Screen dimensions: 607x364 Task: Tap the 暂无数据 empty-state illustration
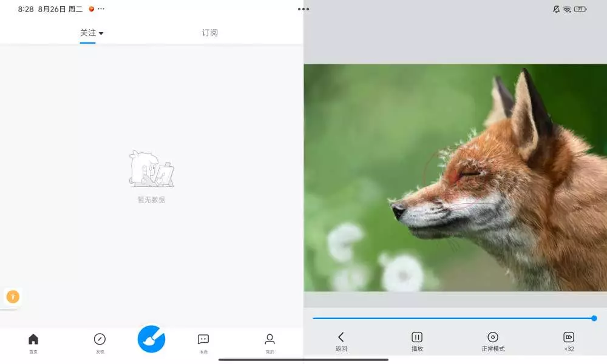click(x=151, y=169)
